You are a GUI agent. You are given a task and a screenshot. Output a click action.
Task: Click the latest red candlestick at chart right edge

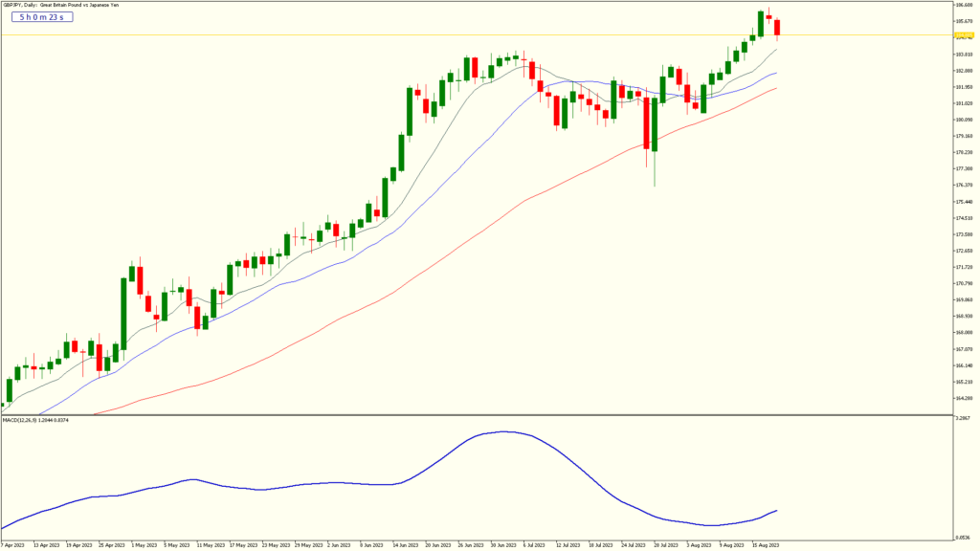pyautogui.click(x=775, y=26)
